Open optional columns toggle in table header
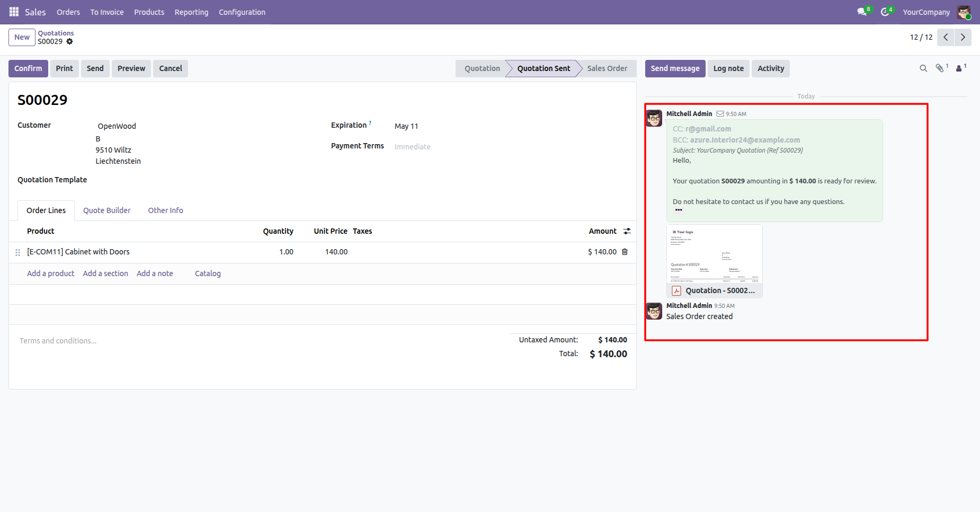This screenshot has width=980, height=512. 627,231
